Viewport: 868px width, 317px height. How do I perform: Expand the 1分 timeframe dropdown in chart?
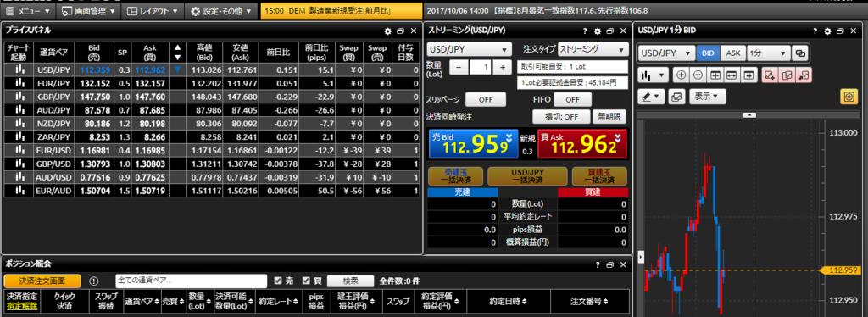[x=768, y=53]
